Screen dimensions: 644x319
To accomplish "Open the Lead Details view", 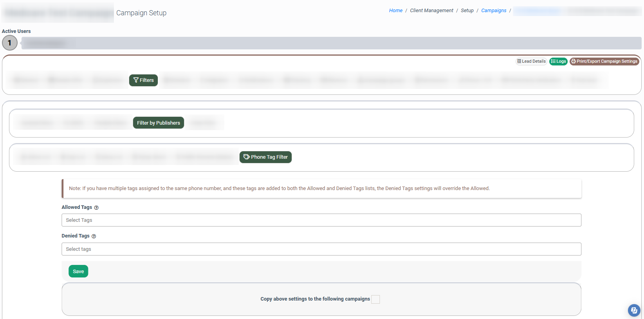I will pyautogui.click(x=531, y=62).
